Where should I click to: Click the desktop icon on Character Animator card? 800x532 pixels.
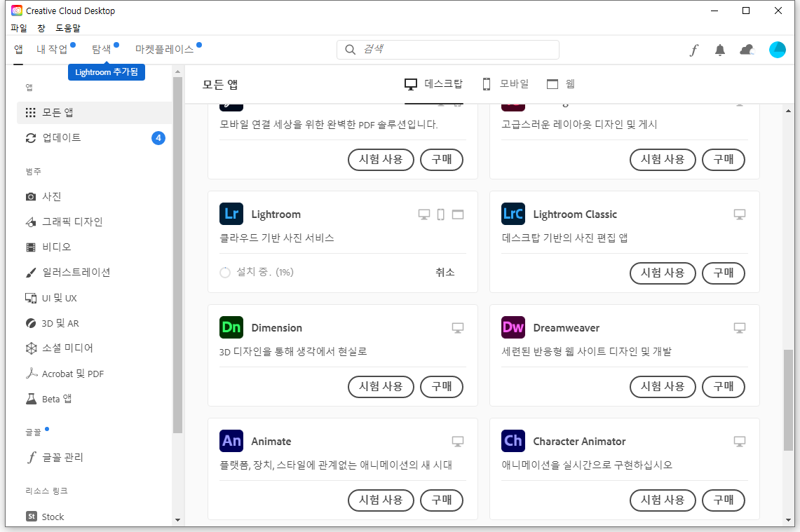coord(739,442)
